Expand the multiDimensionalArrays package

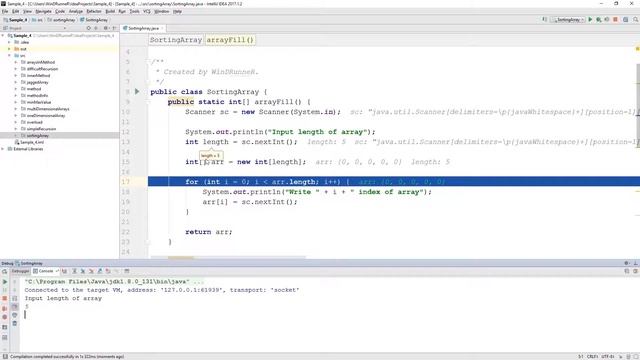click(x=16, y=109)
